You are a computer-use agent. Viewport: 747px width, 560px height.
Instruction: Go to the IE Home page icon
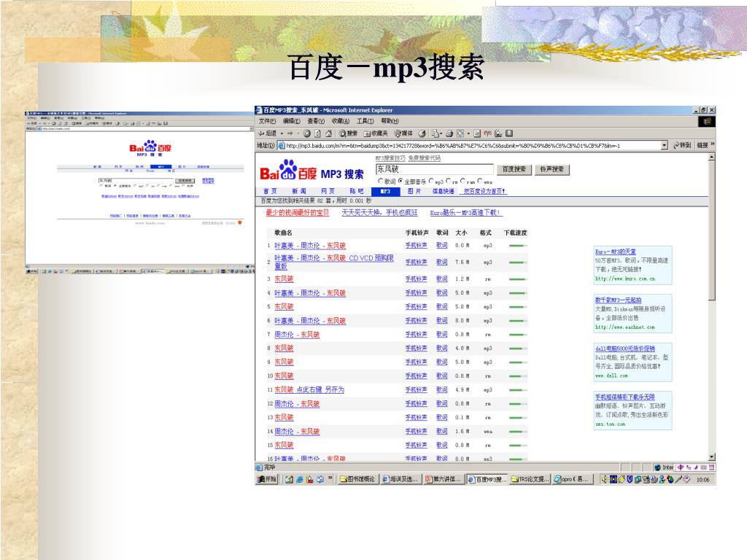(328, 133)
